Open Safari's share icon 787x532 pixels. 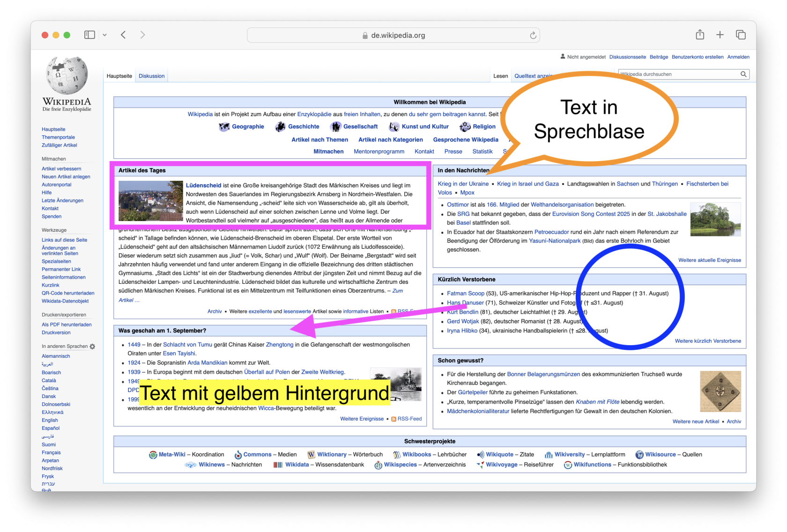tap(700, 35)
